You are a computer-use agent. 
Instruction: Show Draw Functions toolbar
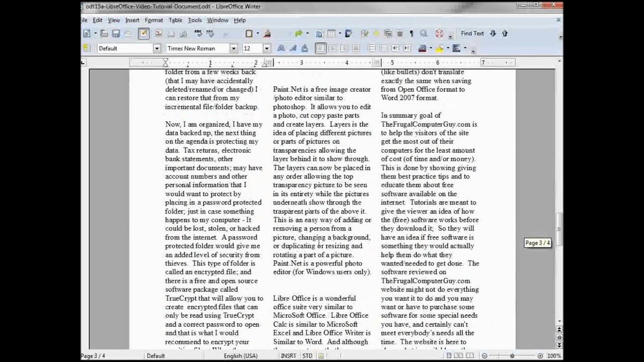(x=349, y=34)
